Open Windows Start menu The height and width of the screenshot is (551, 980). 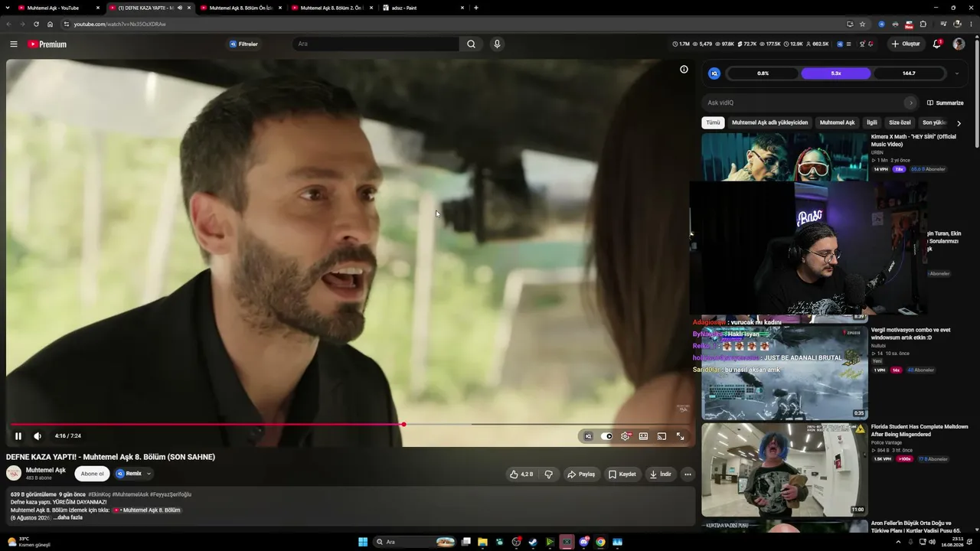[x=363, y=542]
